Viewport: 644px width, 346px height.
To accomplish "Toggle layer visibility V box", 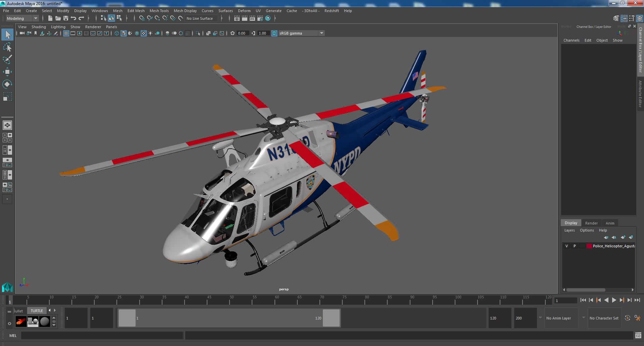I will tap(567, 246).
